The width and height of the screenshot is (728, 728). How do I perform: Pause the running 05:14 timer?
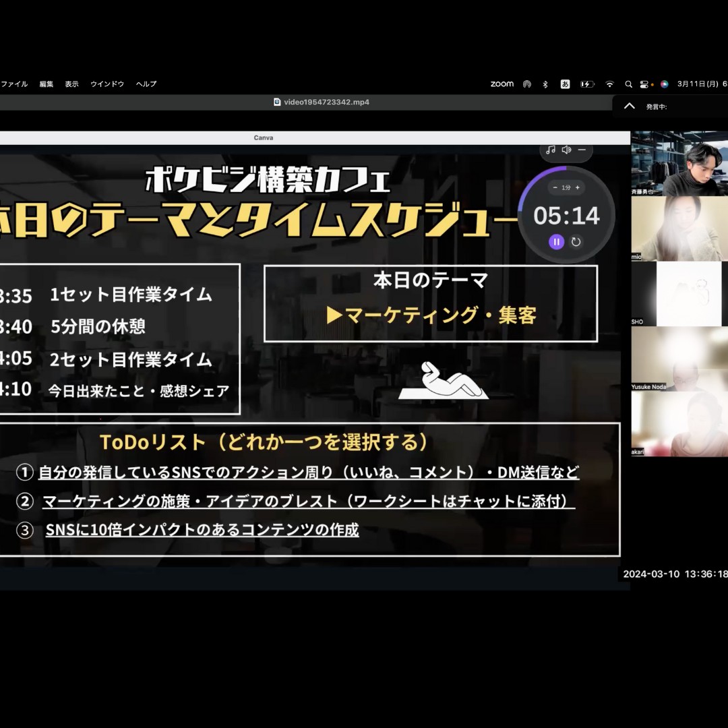pyautogui.click(x=556, y=242)
